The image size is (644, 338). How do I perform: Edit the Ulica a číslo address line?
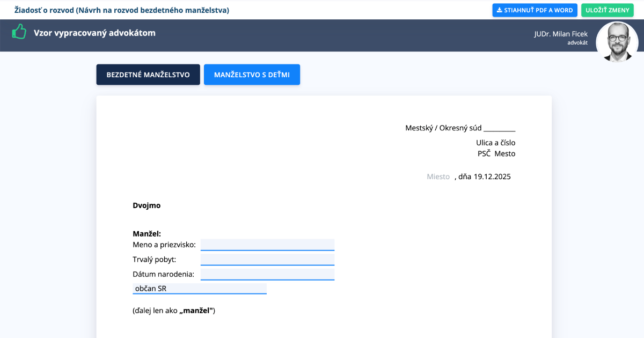(x=495, y=143)
